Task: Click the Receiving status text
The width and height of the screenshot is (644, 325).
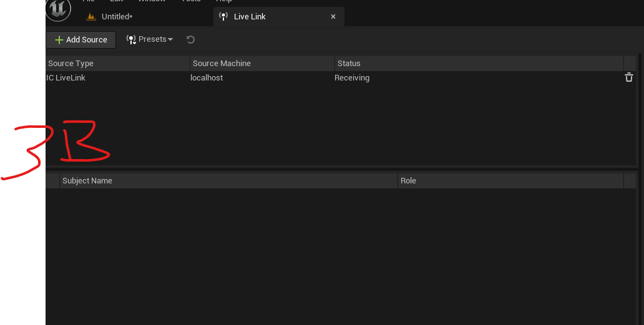Action: pos(352,78)
